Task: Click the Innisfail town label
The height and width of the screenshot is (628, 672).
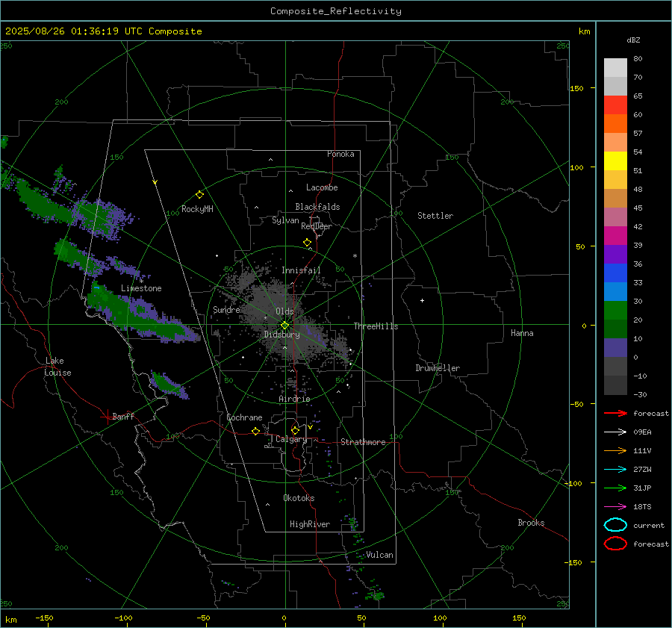Action: click(301, 270)
